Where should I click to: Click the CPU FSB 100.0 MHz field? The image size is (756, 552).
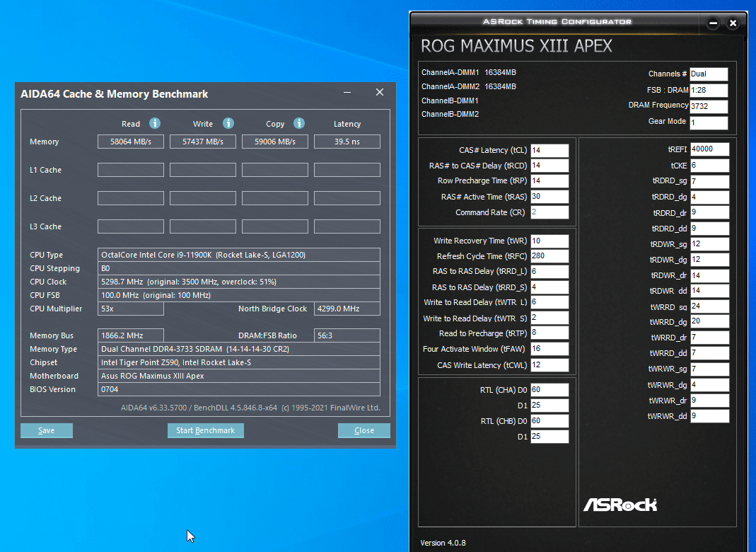[x=238, y=295]
